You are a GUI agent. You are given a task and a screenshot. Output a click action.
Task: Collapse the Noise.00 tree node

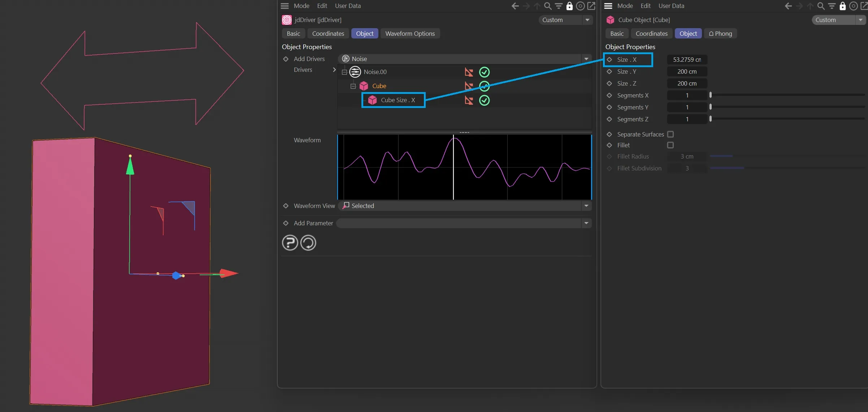344,72
